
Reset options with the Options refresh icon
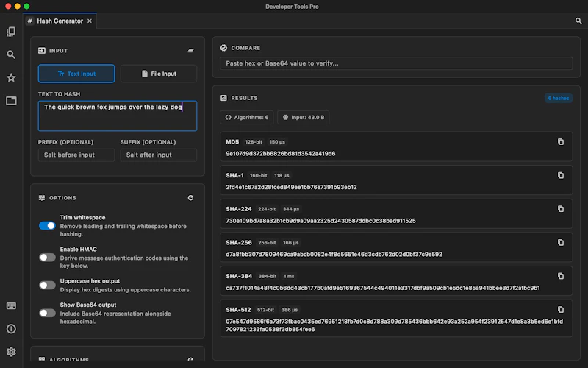(190, 197)
